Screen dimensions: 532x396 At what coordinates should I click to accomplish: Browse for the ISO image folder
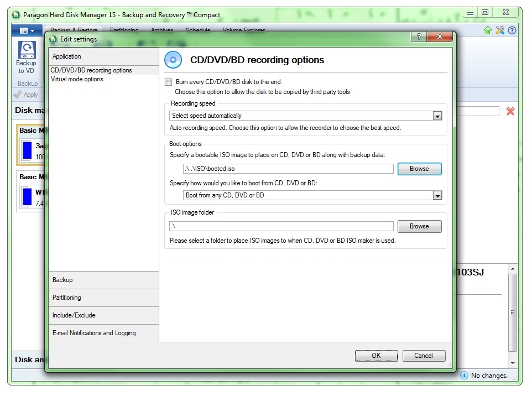pos(419,226)
